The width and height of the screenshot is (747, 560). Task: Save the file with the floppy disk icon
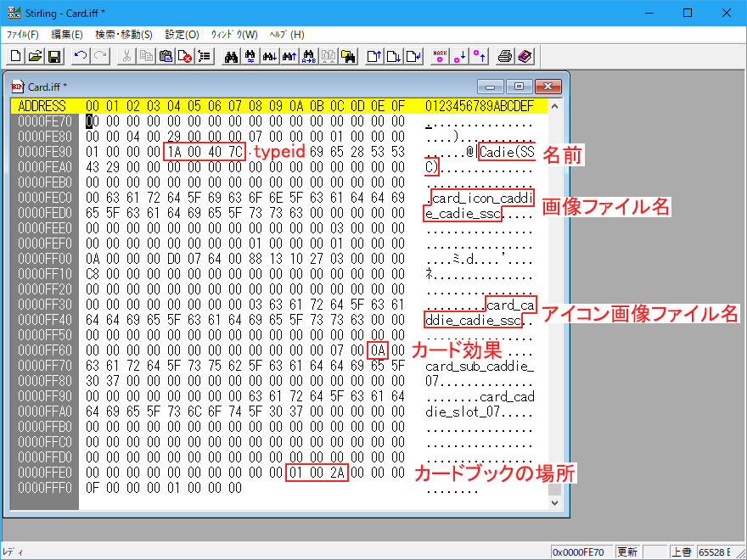(x=54, y=56)
